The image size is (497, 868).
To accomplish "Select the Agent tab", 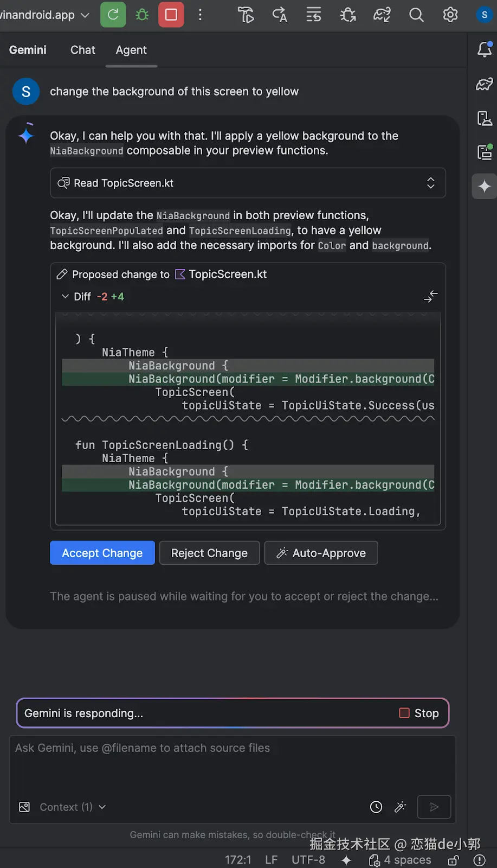I will click(x=131, y=50).
